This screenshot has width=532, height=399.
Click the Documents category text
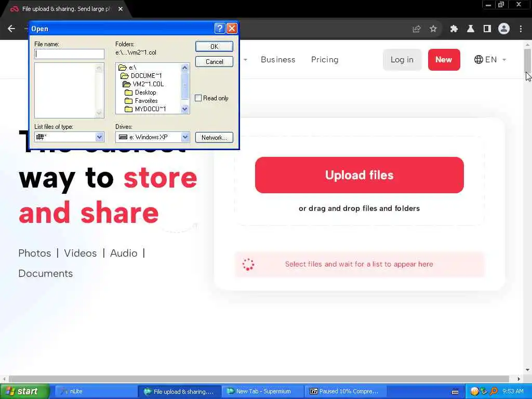click(x=46, y=273)
